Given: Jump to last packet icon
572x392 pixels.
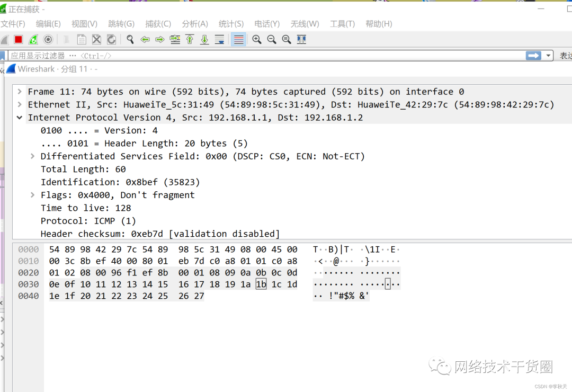Looking at the screenshot, I should [x=204, y=39].
